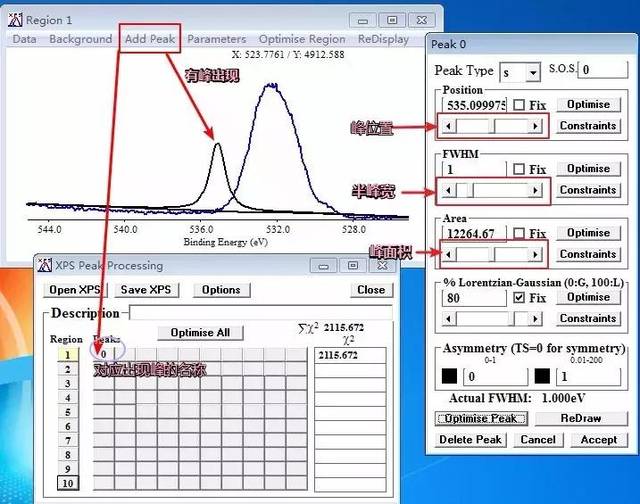This screenshot has height=504, width=640.
Task: Click Accept in Peak 0 window
Action: pyautogui.click(x=599, y=440)
